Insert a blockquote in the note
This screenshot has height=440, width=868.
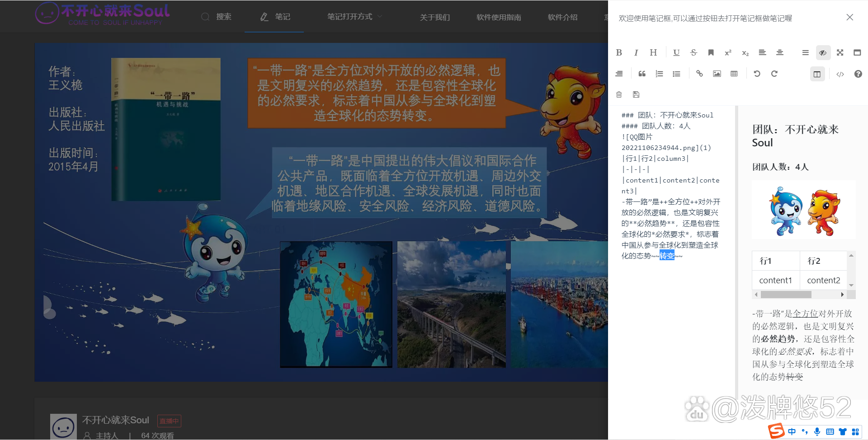click(x=642, y=74)
